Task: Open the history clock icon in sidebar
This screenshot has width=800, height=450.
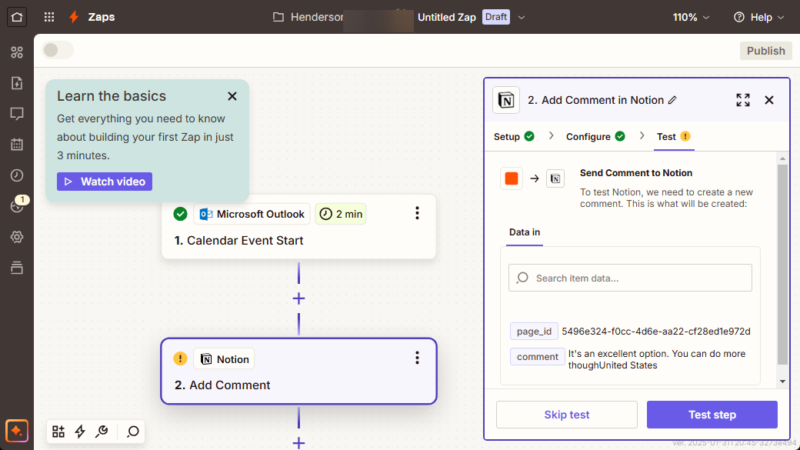Action: pos(17,176)
